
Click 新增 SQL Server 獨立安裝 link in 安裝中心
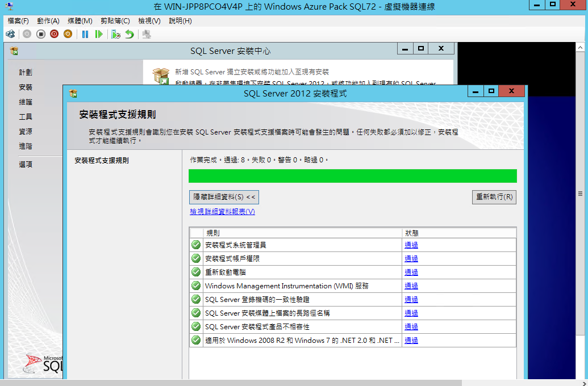252,72
